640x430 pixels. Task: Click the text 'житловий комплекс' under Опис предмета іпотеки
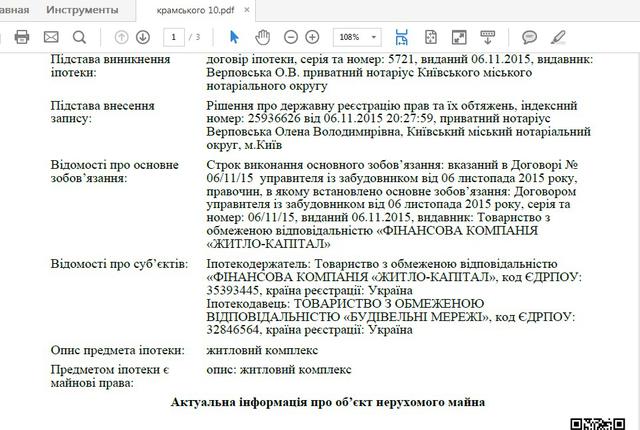pyautogui.click(x=262, y=350)
